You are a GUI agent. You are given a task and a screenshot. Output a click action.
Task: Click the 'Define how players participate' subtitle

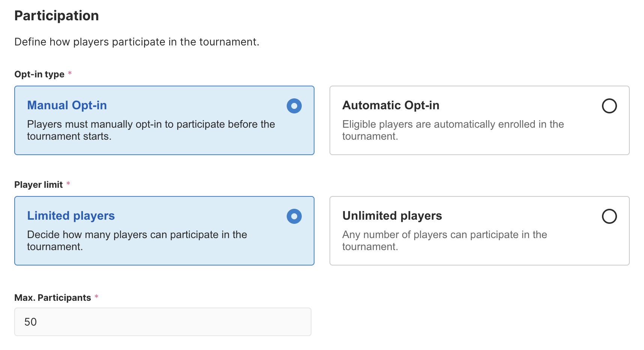point(137,42)
